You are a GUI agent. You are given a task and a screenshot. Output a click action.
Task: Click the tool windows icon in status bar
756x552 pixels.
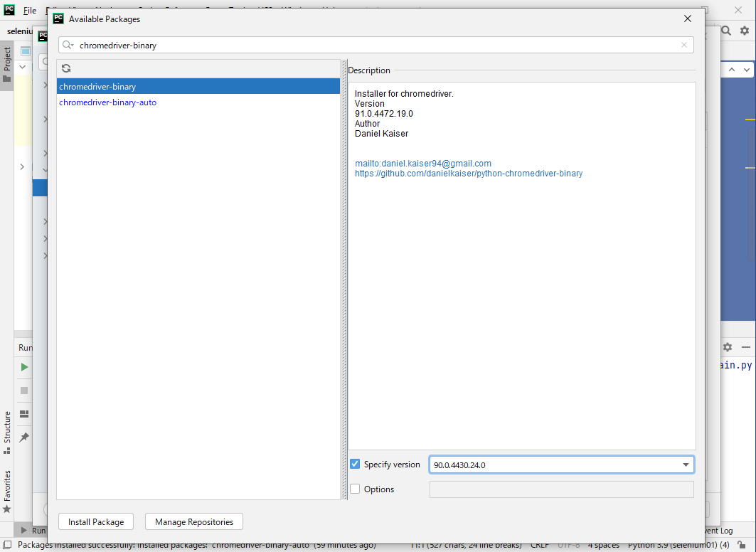[6, 545]
